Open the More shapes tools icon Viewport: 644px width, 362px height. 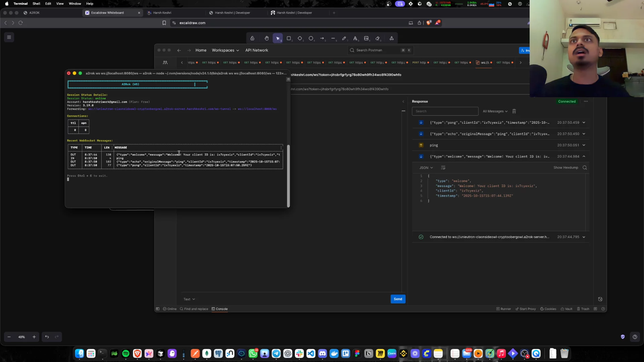click(391, 38)
